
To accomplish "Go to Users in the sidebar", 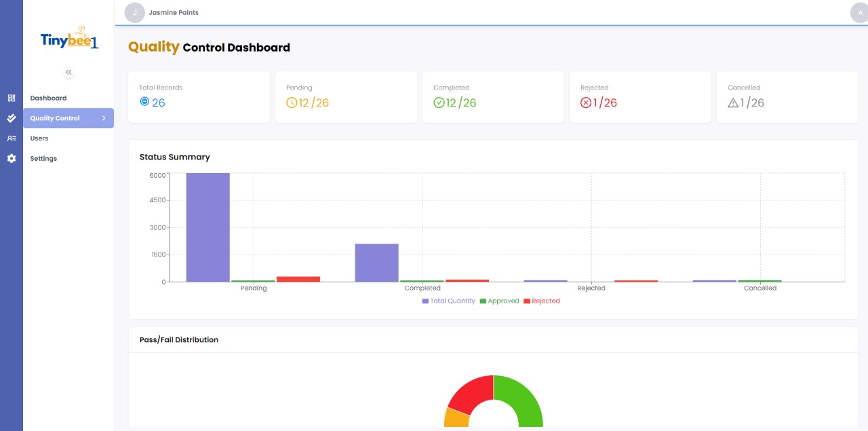I will point(39,138).
